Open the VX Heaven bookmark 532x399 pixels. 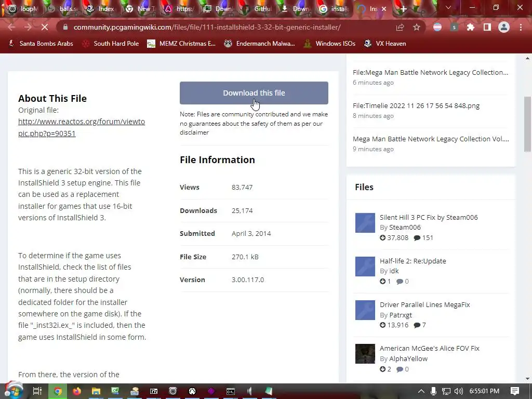click(x=385, y=44)
